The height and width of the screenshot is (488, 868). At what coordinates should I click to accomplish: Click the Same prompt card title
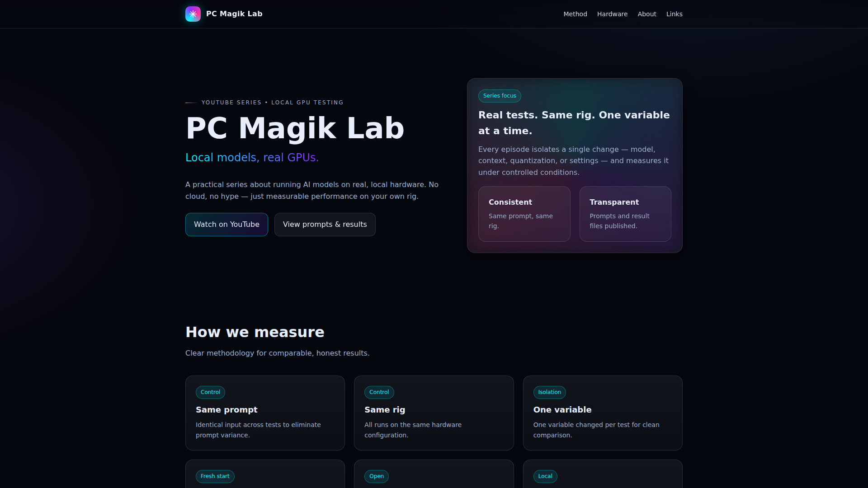pos(226,410)
